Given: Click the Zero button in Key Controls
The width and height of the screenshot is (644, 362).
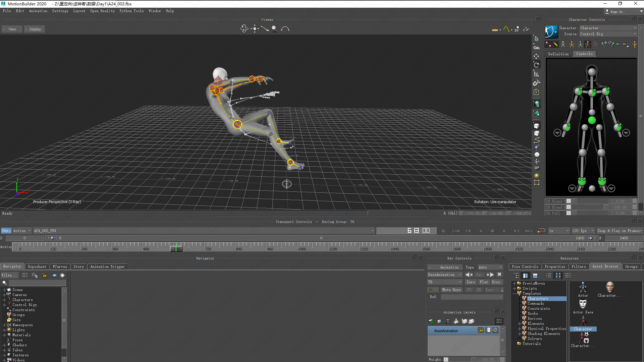Looking at the screenshot, I should click(471, 282).
